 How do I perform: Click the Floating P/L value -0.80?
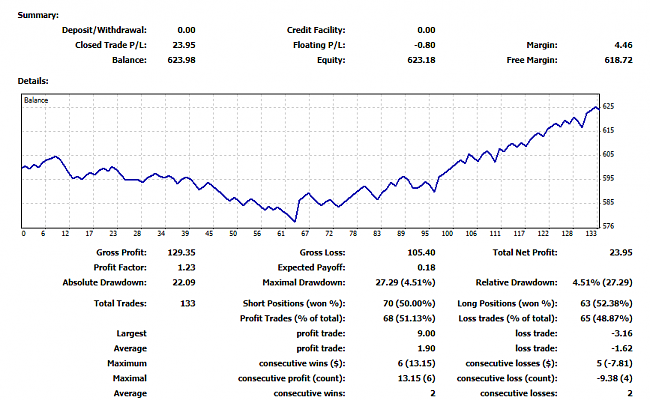[x=425, y=45]
